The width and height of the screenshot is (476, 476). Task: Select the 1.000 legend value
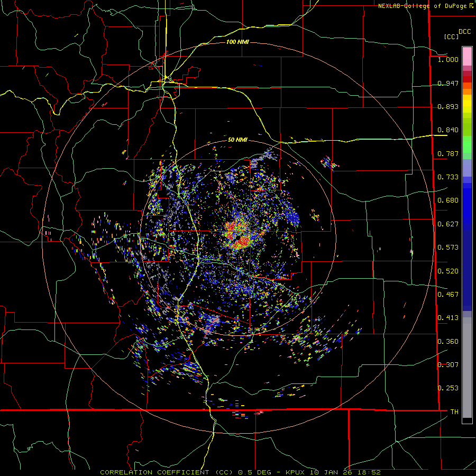tap(448, 59)
